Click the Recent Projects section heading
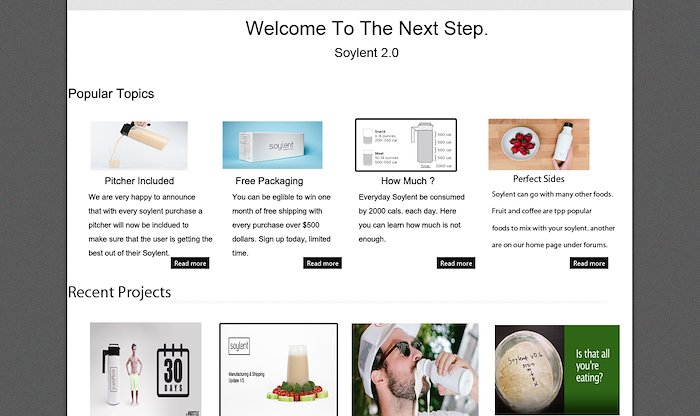Screen dimensions: 700x416 119,292
